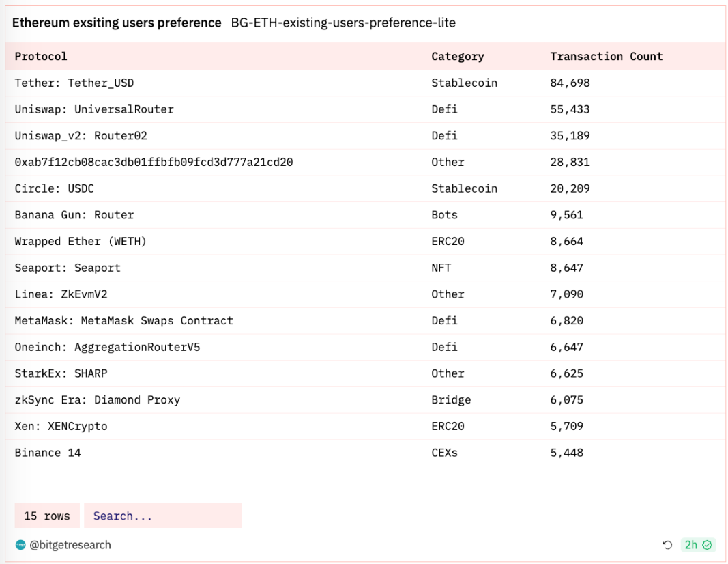
Task: Click the zkSync Era Bridge category cell
Action: (x=451, y=400)
